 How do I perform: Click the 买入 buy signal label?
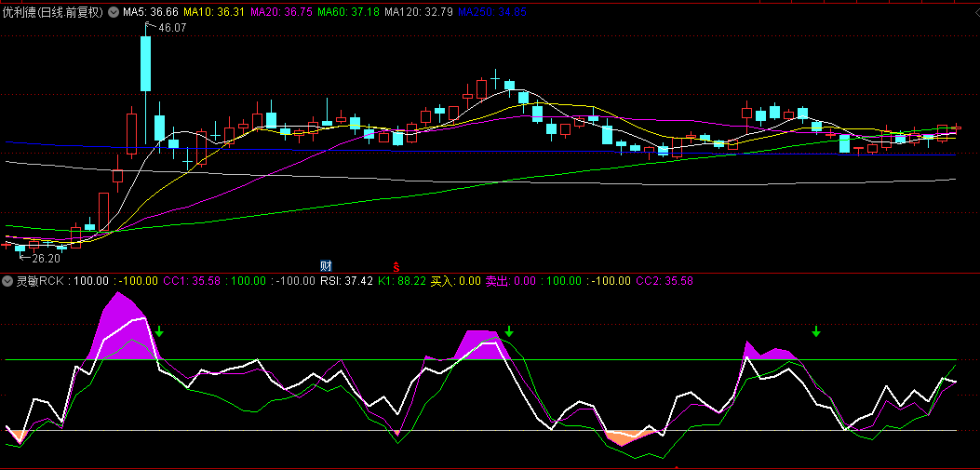(x=455, y=280)
